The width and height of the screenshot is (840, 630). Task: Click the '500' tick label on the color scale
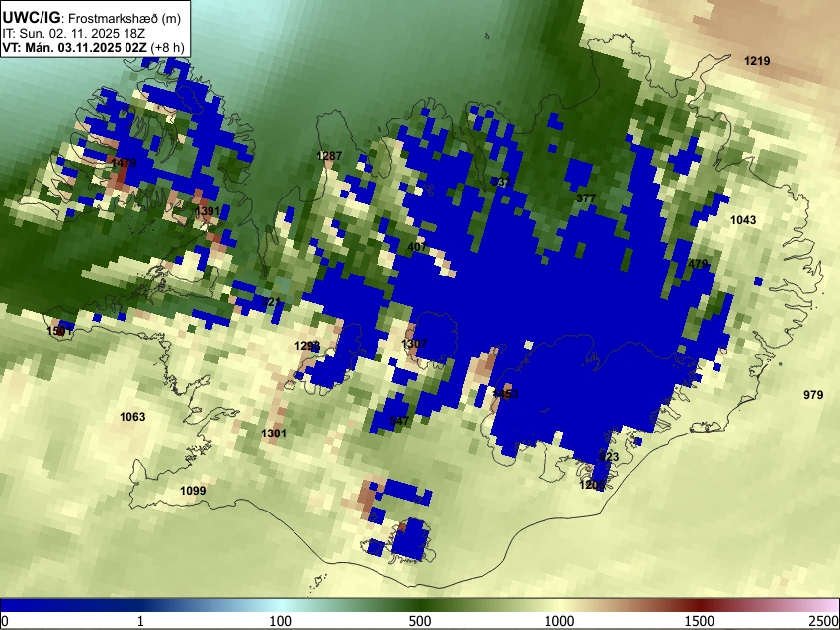point(419,621)
